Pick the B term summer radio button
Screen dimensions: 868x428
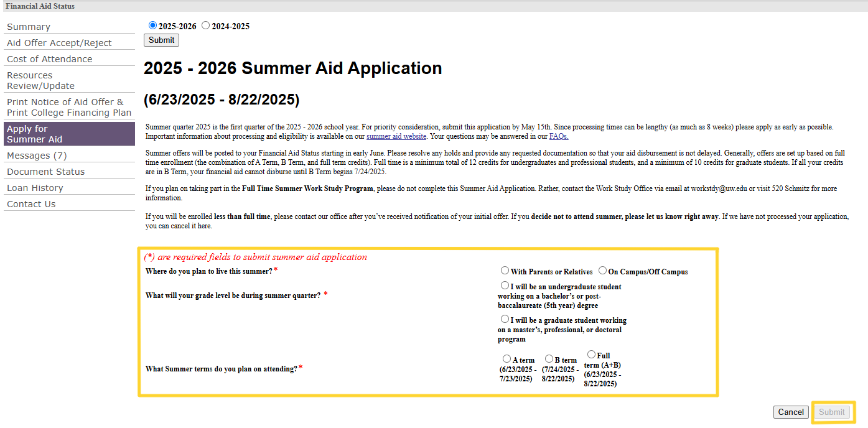click(549, 359)
